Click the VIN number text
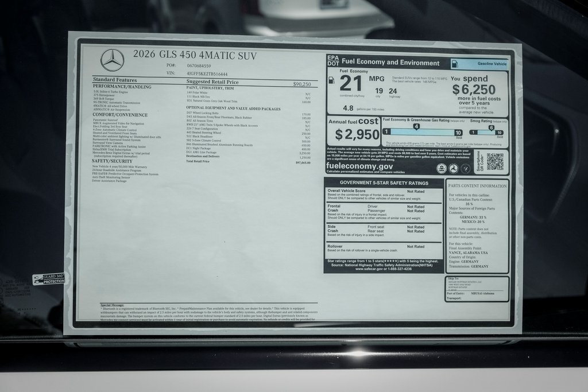 pos(207,74)
